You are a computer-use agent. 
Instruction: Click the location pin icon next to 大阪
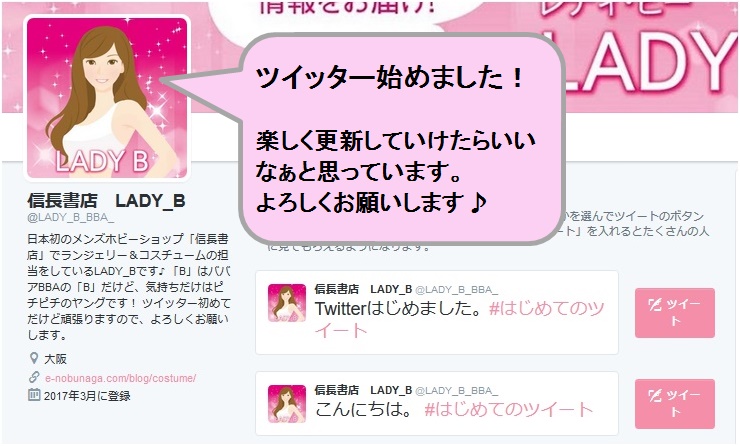34,358
